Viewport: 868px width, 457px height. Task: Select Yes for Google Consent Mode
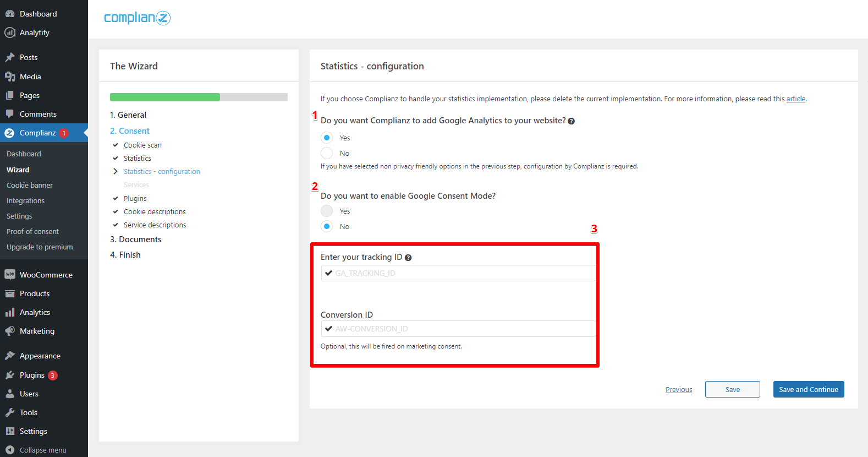click(x=327, y=211)
